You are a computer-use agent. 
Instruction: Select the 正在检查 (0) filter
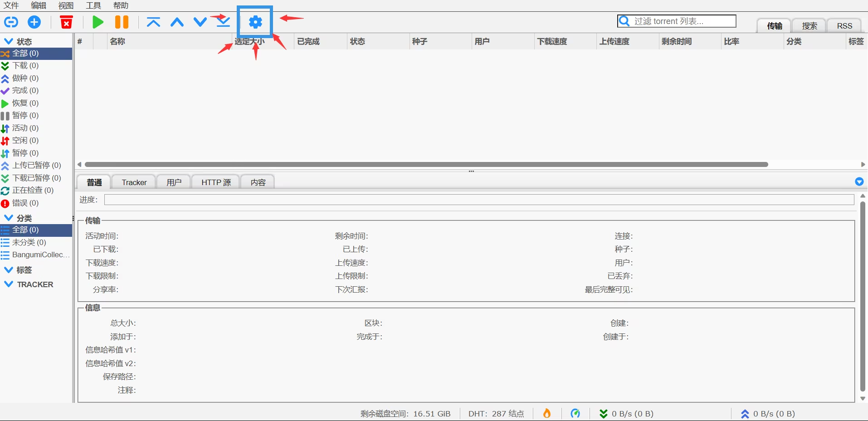36,191
